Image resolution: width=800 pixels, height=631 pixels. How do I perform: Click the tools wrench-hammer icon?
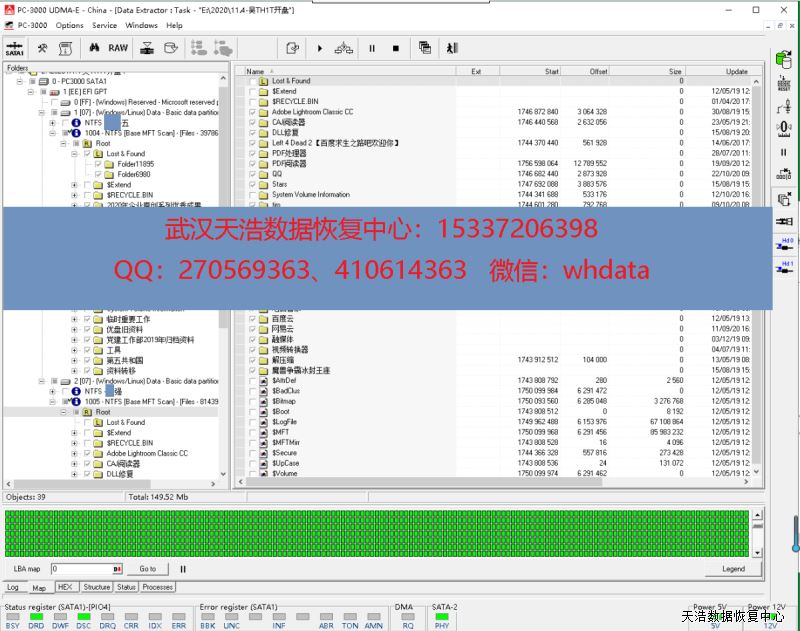click(x=43, y=47)
